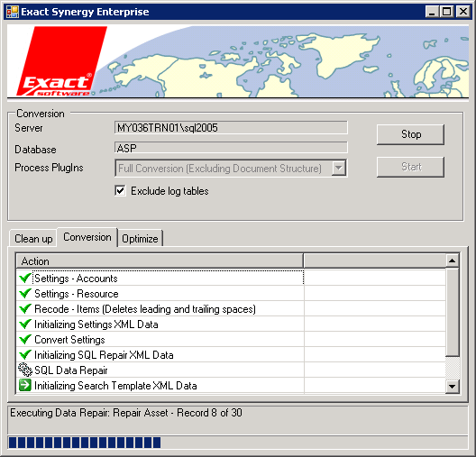Click green checkmark beside Recode - Items

25,309
